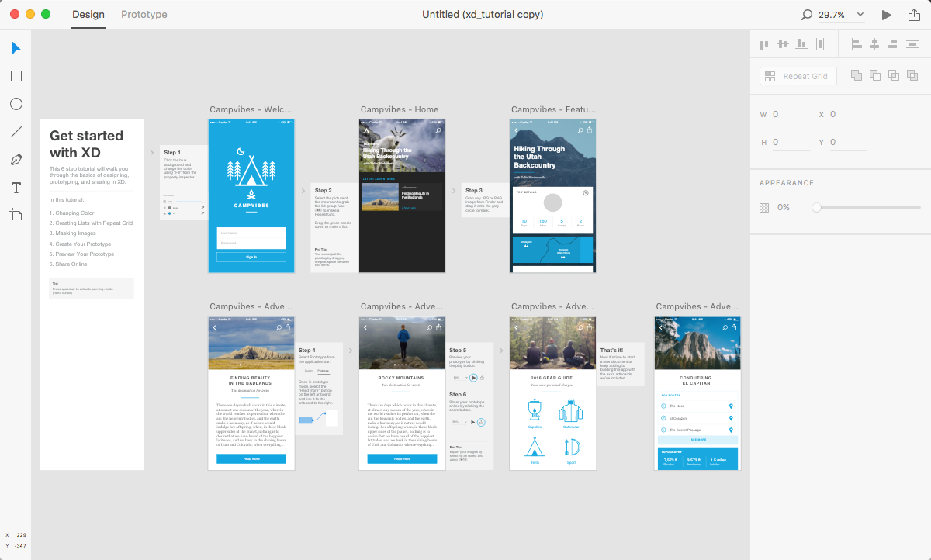931x560 pixels.
Task: Select the Artboard tool
Action: pos(16,215)
